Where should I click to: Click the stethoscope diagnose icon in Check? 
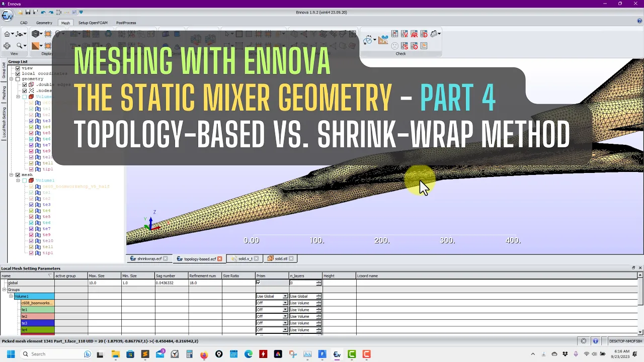coord(368,40)
